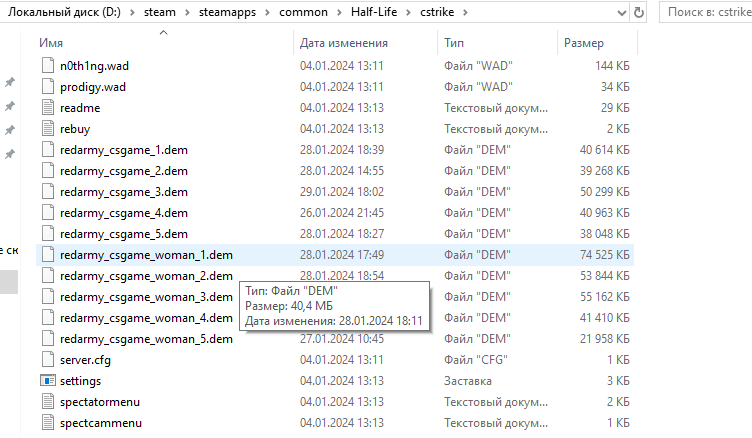This screenshot has width=752, height=438.
Task: Click the server.cfg file icon
Action: point(48,360)
